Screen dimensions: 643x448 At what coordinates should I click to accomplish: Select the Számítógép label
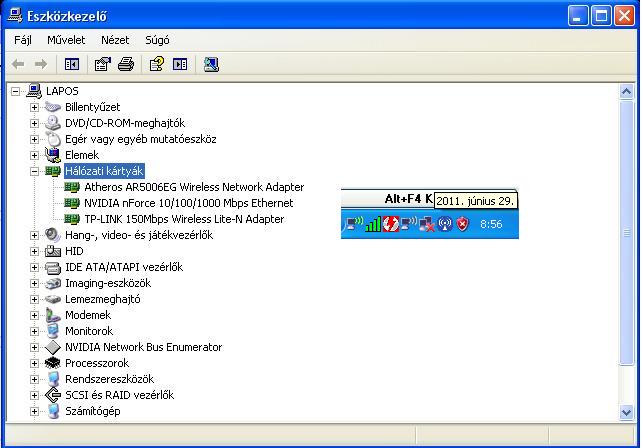click(93, 411)
